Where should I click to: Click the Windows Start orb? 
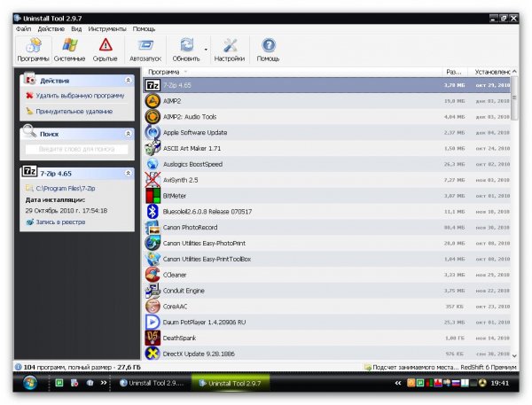pyautogui.click(x=30, y=383)
